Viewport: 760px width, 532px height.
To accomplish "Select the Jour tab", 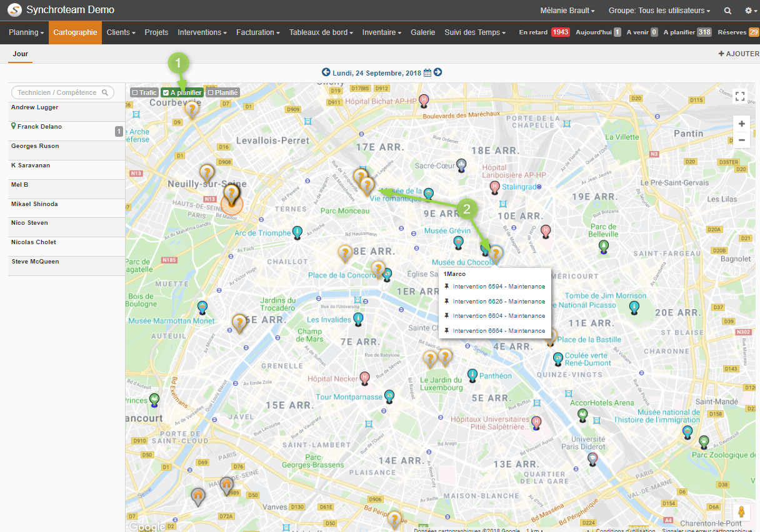I will point(21,54).
